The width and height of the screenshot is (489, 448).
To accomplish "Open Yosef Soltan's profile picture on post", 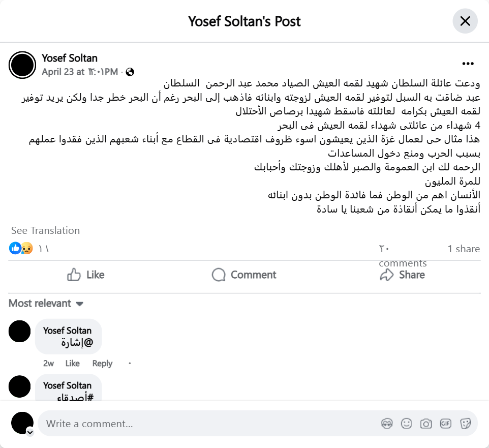I will click(22, 65).
